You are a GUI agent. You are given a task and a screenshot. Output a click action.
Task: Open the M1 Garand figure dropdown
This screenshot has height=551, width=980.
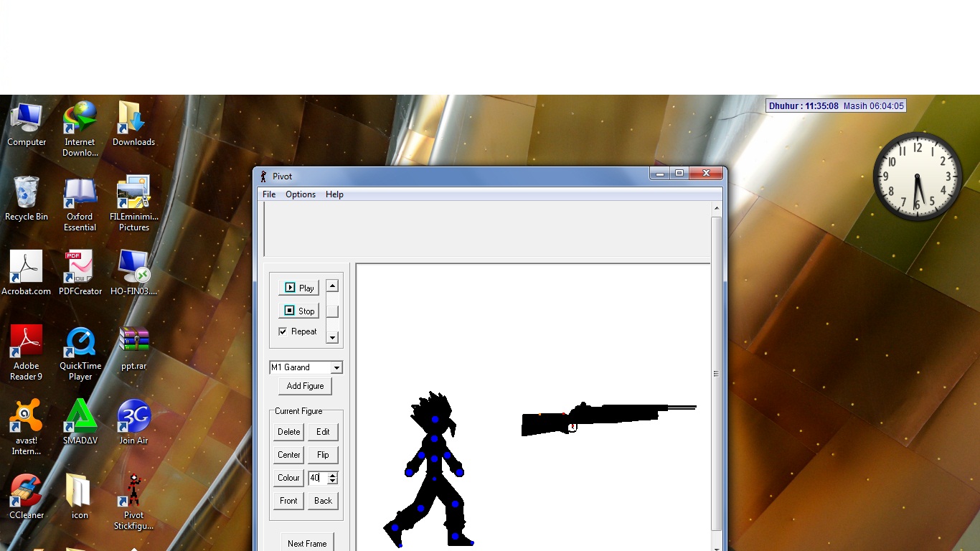tap(337, 367)
